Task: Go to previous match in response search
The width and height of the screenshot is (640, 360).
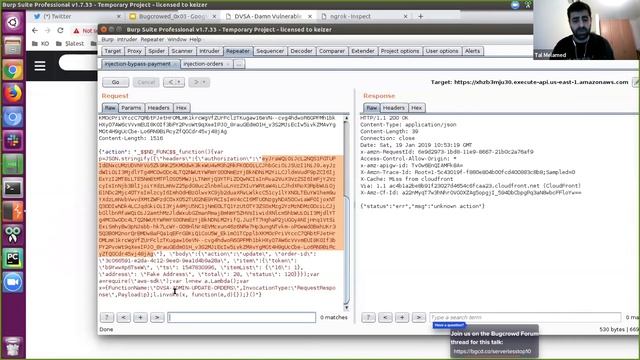Action: 385,317
